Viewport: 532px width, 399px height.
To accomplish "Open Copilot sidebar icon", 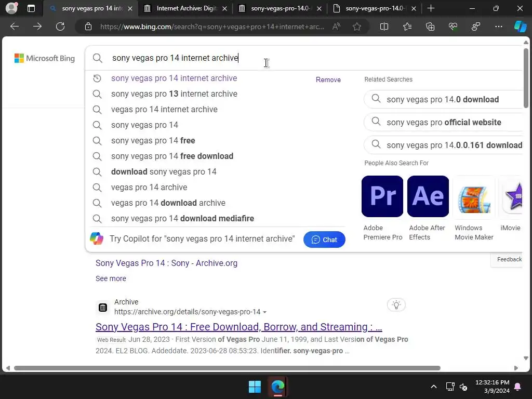I will coord(520,26).
